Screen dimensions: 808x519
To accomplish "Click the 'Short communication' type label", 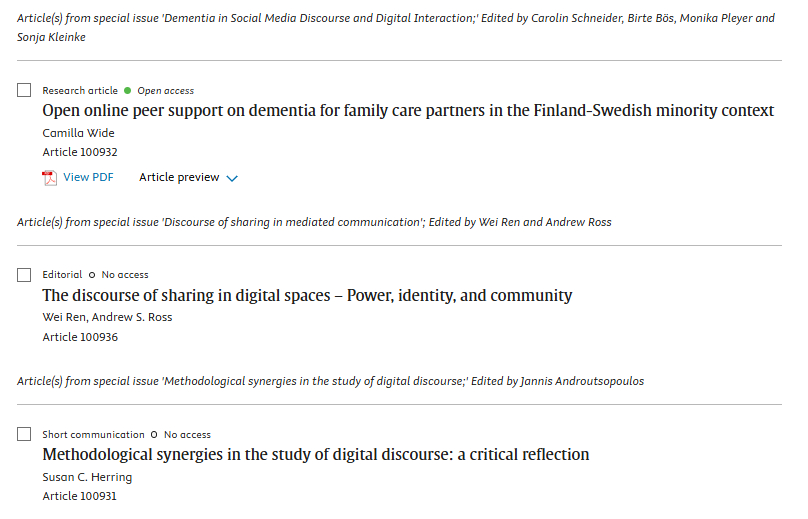I will [x=93, y=435].
